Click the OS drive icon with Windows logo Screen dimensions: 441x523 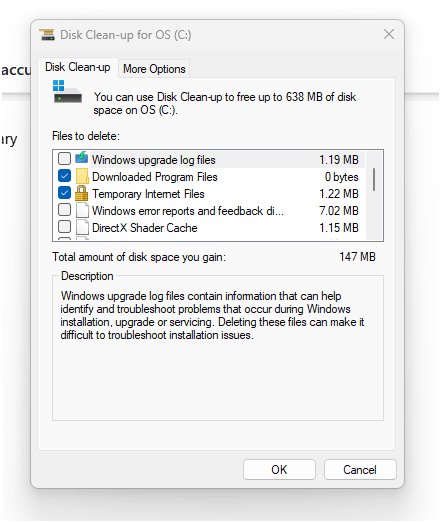pyautogui.click(x=67, y=91)
